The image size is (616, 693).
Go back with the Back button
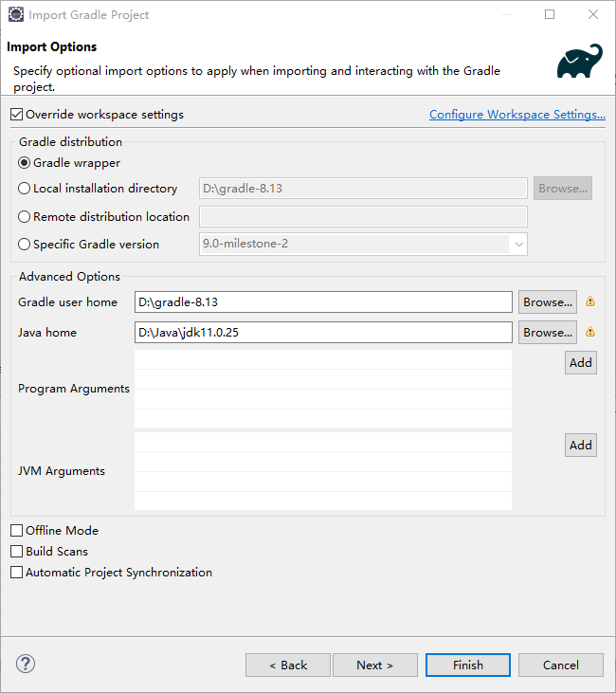click(x=288, y=666)
